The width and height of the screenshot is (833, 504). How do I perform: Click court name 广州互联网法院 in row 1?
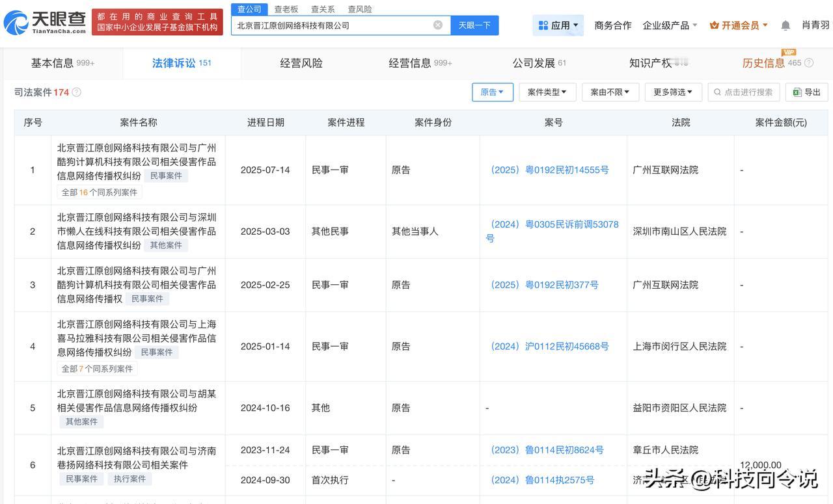(666, 170)
